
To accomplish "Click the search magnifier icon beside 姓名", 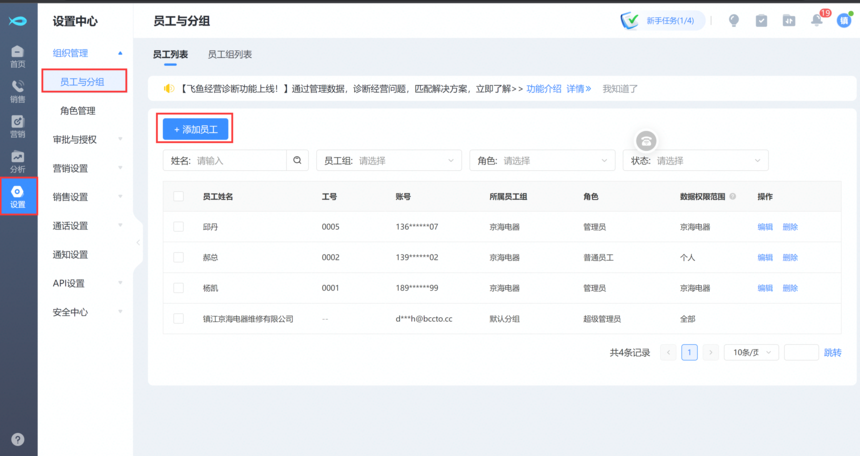I will 298,160.
